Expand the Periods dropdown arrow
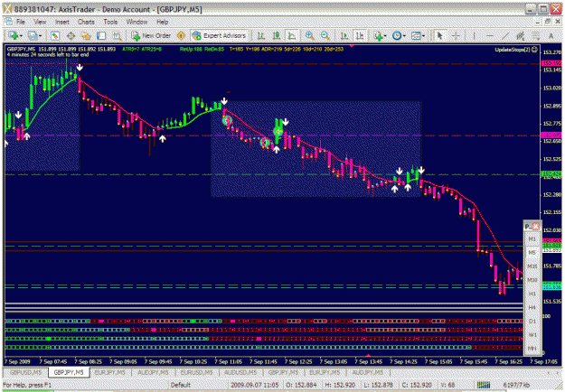This screenshot has width=565, height=392. pyautogui.click(x=404, y=36)
